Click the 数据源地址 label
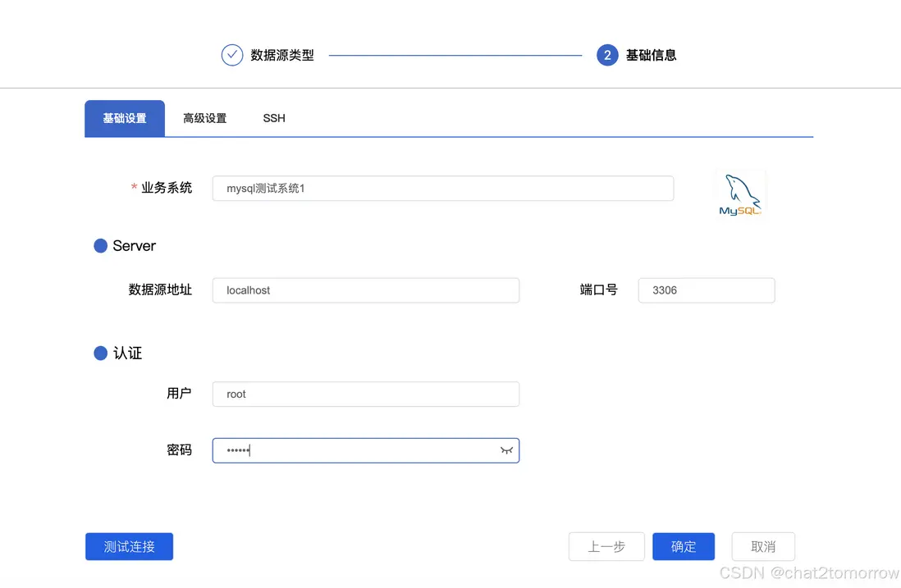Image resolution: width=901 pixels, height=588 pixels. 160,290
